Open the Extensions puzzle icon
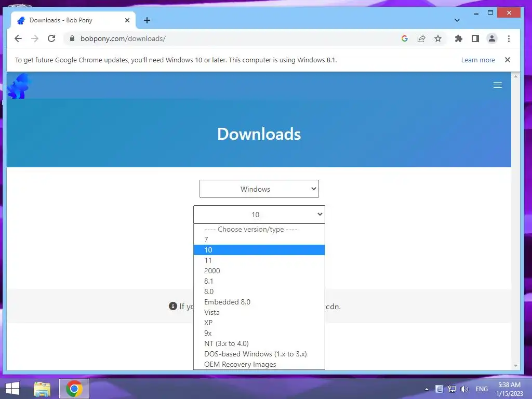Image resolution: width=532 pixels, height=399 pixels. click(459, 38)
